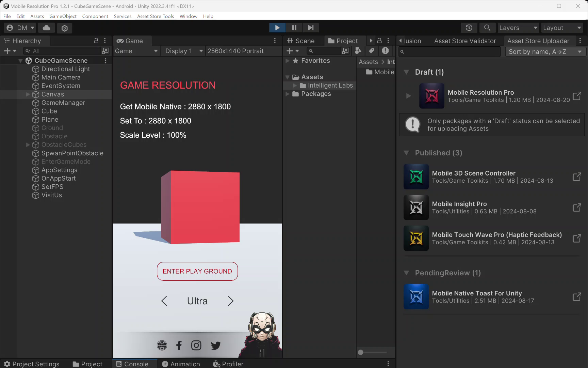Toggle the Hierarchy panel lock icon
This screenshot has height=368, width=588.
[x=96, y=41]
